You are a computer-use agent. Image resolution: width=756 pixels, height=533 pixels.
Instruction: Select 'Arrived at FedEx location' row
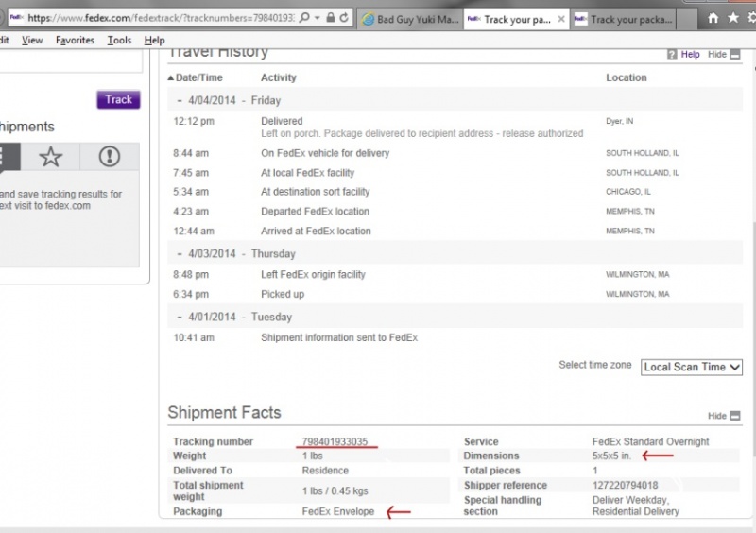455,231
